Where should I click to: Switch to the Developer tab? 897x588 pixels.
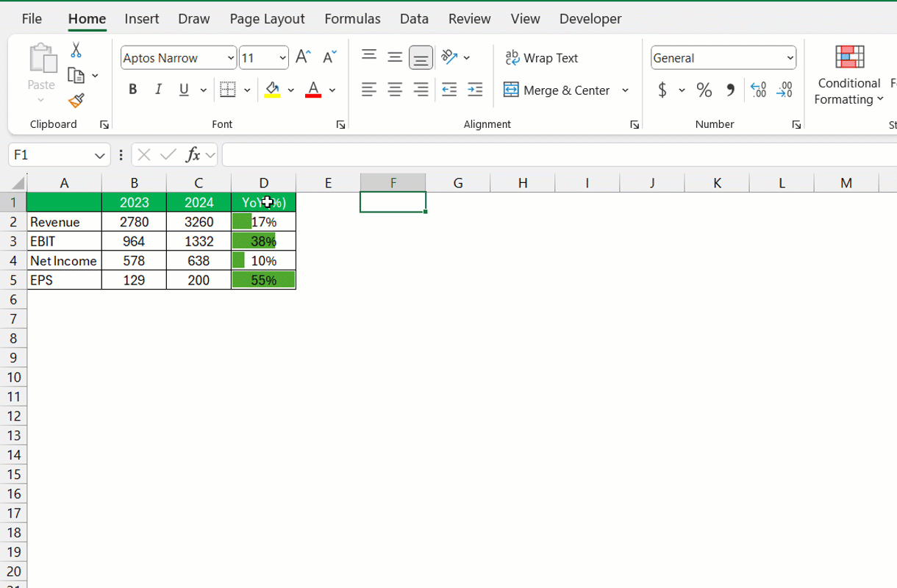click(590, 19)
